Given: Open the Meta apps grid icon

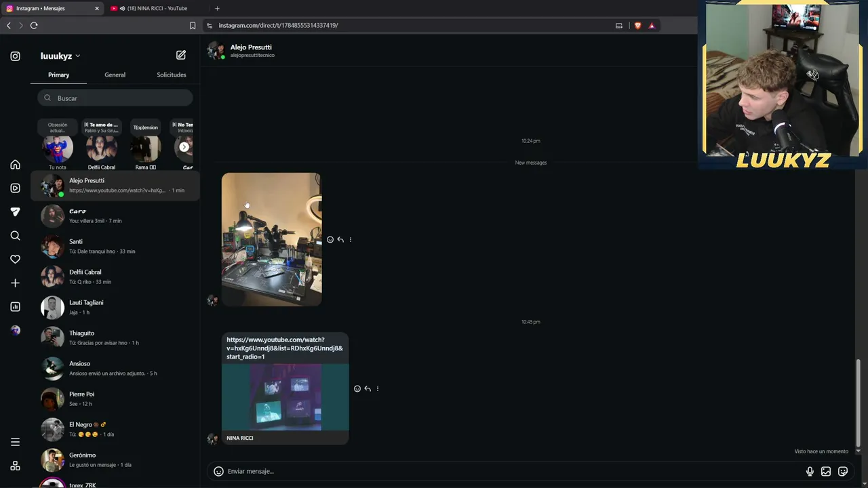Looking at the screenshot, I should [x=15, y=466].
